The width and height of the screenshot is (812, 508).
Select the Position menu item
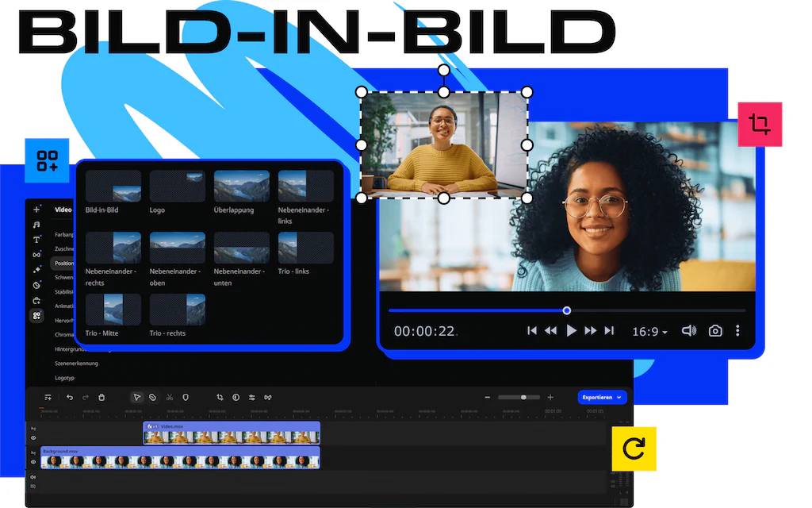[x=63, y=264]
